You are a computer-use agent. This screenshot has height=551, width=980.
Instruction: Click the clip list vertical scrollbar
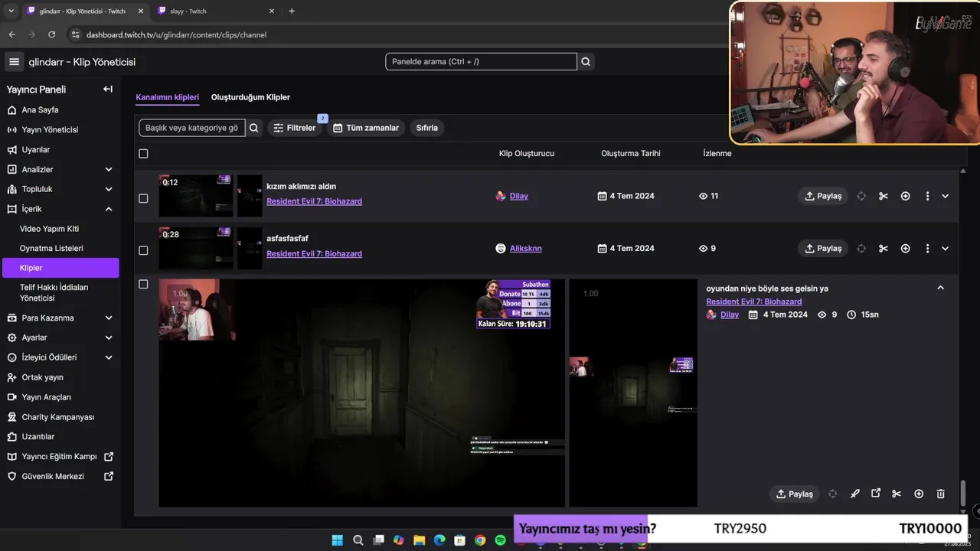click(x=963, y=492)
